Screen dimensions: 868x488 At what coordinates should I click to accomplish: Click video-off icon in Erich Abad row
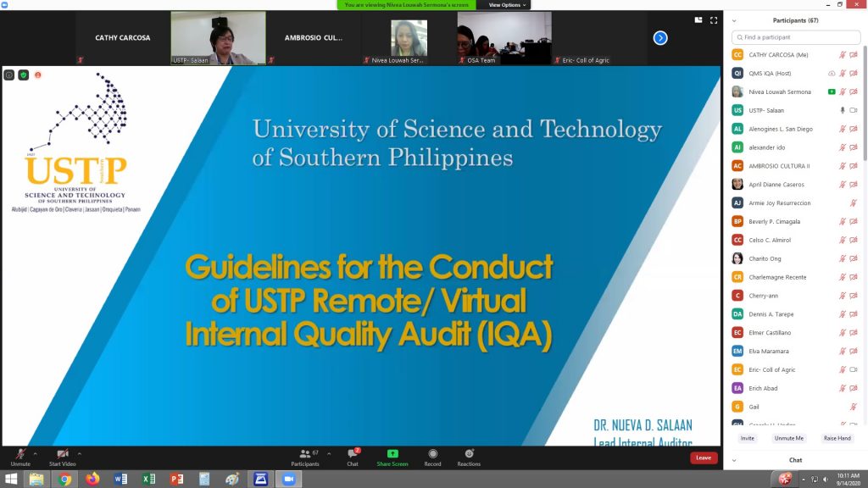[x=854, y=388]
